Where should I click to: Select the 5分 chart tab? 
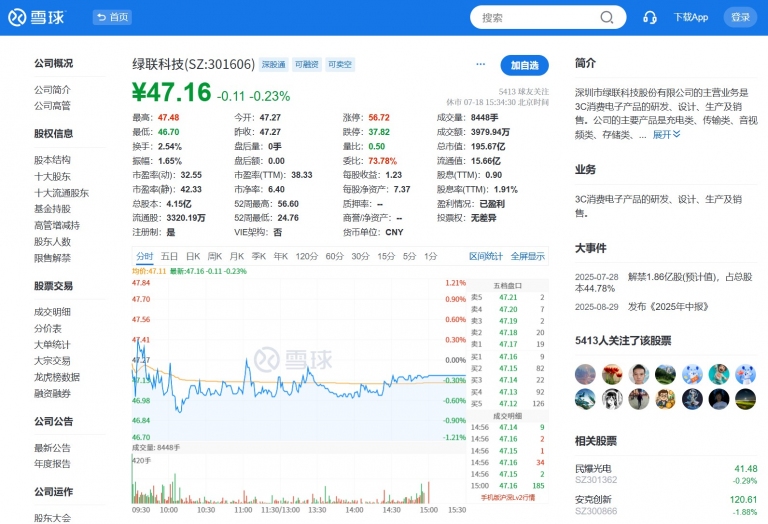409,256
